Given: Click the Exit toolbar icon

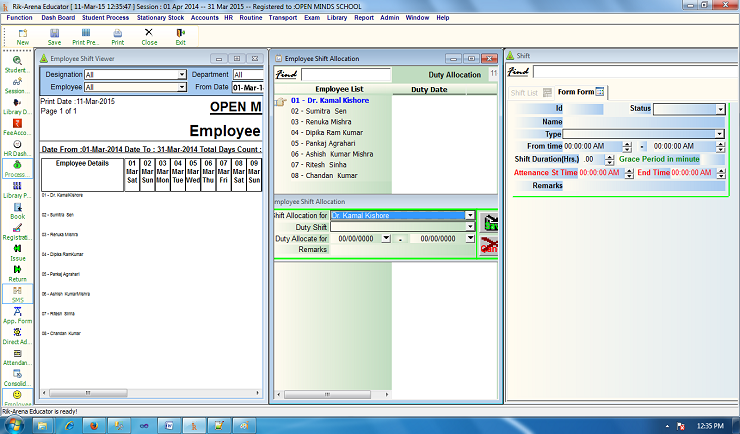Looking at the screenshot, I should tap(180, 36).
